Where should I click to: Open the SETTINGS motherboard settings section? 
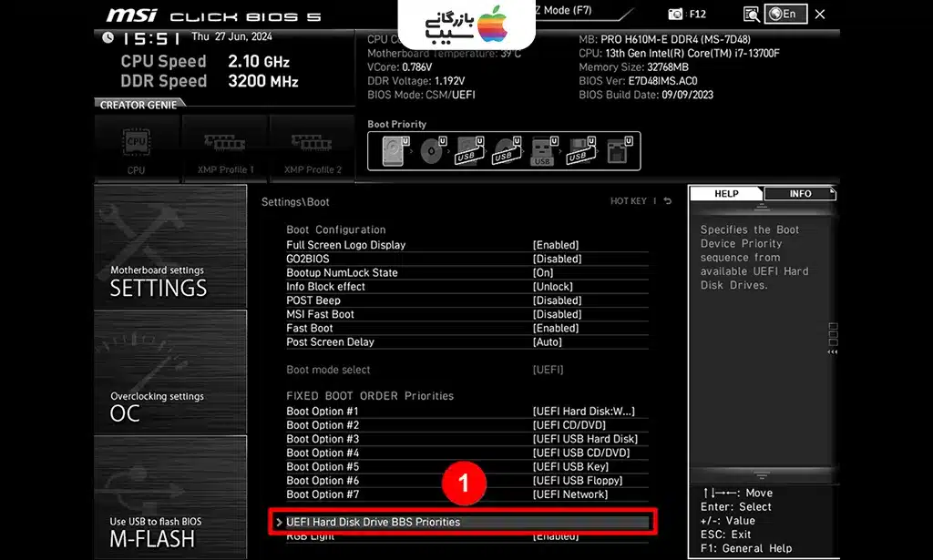tap(170, 247)
